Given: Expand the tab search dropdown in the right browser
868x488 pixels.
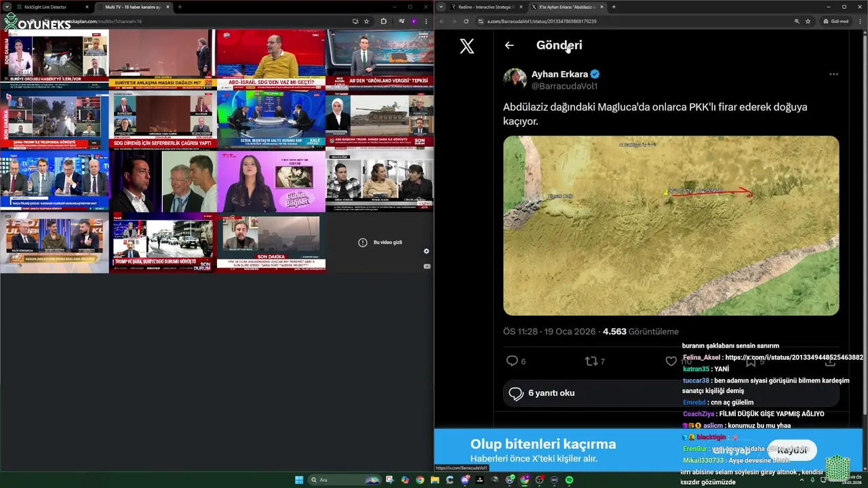Looking at the screenshot, I should point(441,7).
